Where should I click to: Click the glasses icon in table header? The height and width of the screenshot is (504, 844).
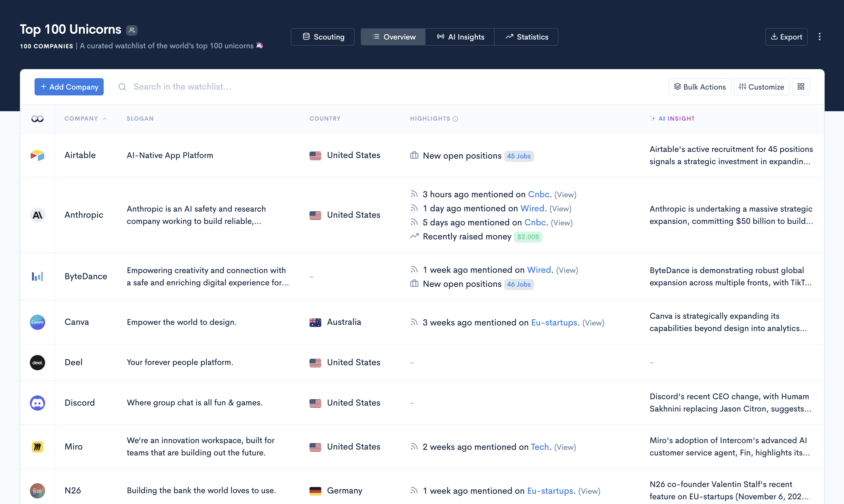(37, 119)
